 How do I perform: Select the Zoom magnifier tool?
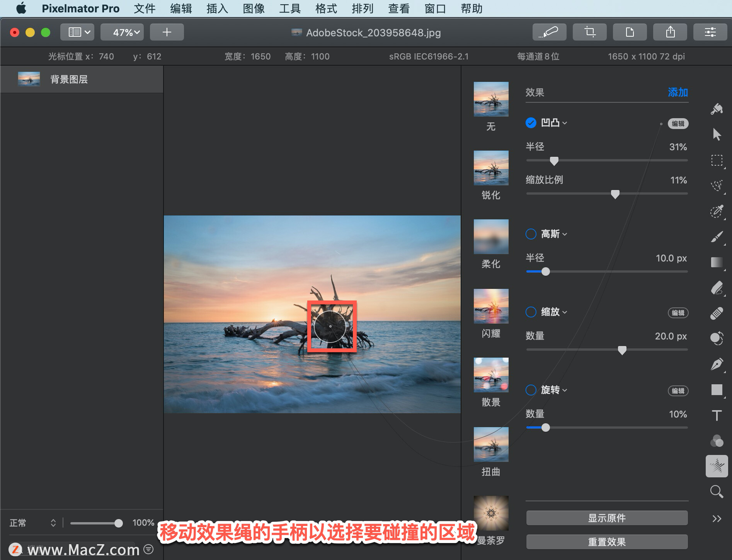coord(717,492)
